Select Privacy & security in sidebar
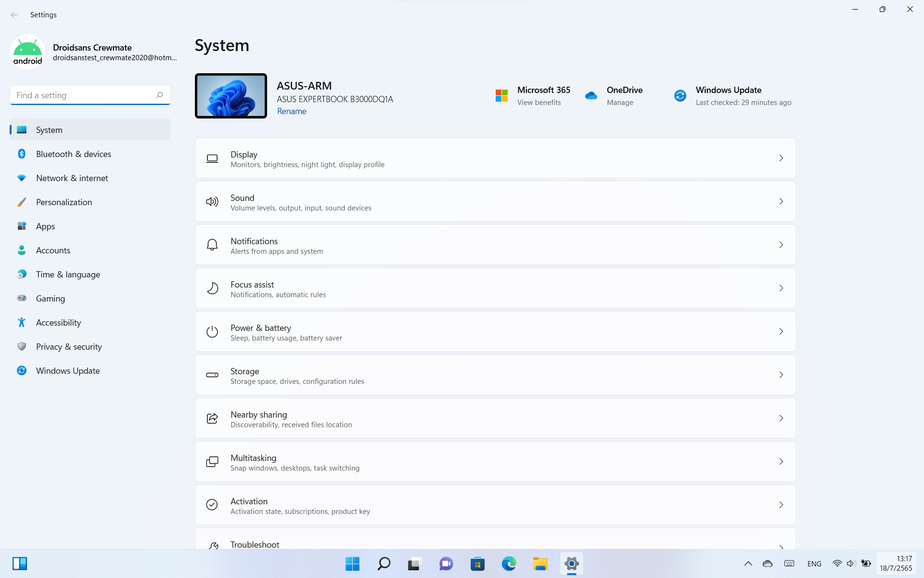The height and width of the screenshot is (578, 924). click(x=69, y=347)
